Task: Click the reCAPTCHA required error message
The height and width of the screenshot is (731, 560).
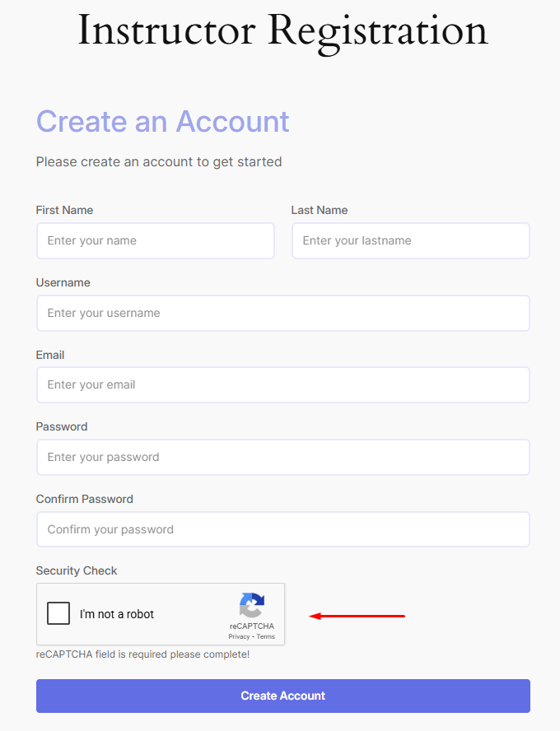Action: click(x=142, y=654)
